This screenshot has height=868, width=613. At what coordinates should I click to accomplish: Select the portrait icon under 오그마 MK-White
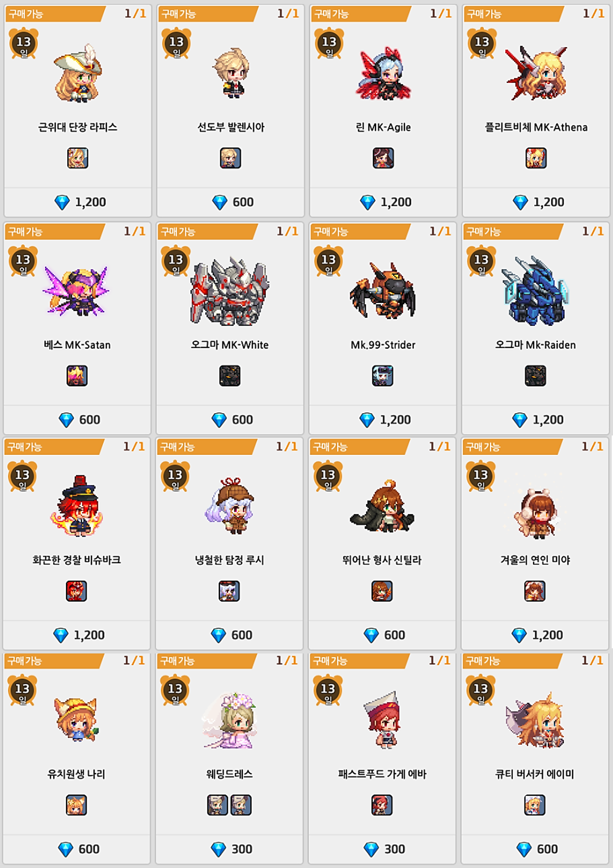(x=230, y=376)
